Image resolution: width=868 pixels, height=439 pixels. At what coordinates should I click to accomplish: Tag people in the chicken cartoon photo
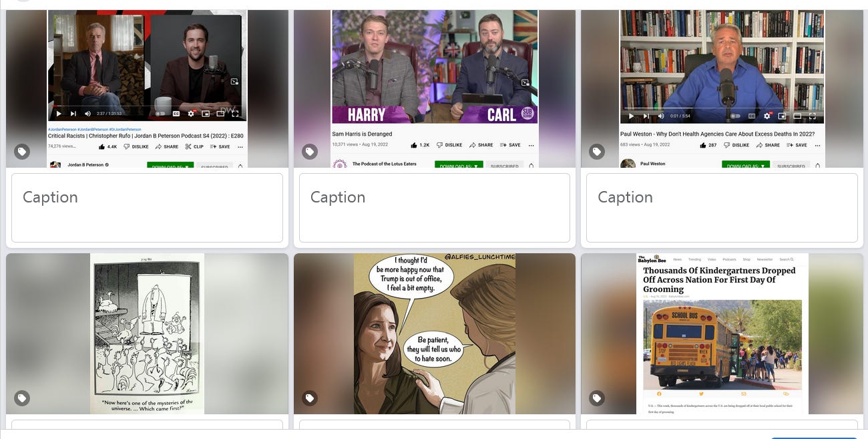(x=22, y=398)
